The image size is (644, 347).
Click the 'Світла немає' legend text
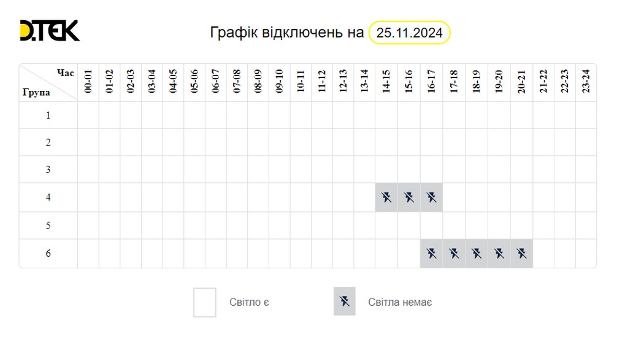tap(400, 302)
